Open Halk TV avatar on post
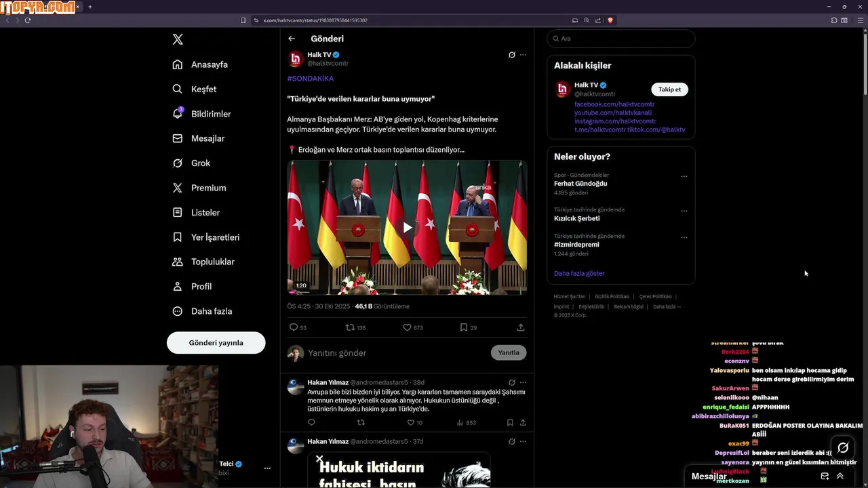Viewport: 868px width, 488px height. [x=295, y=59]
